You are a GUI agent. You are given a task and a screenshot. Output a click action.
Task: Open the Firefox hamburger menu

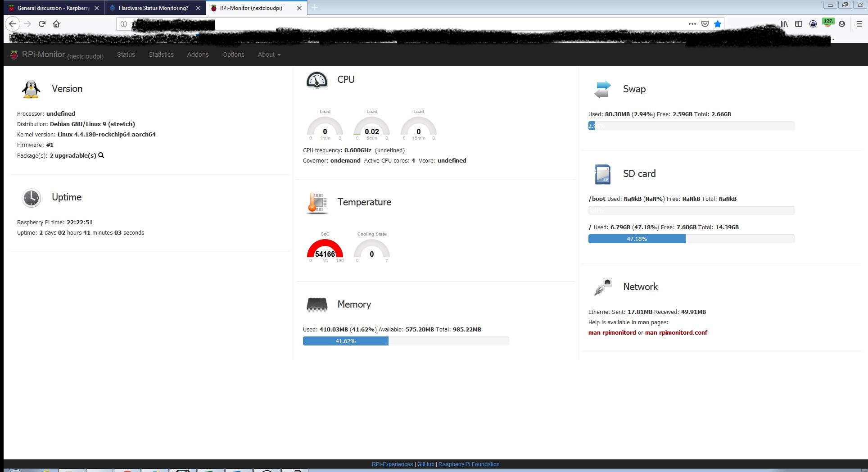click(859, 24)
